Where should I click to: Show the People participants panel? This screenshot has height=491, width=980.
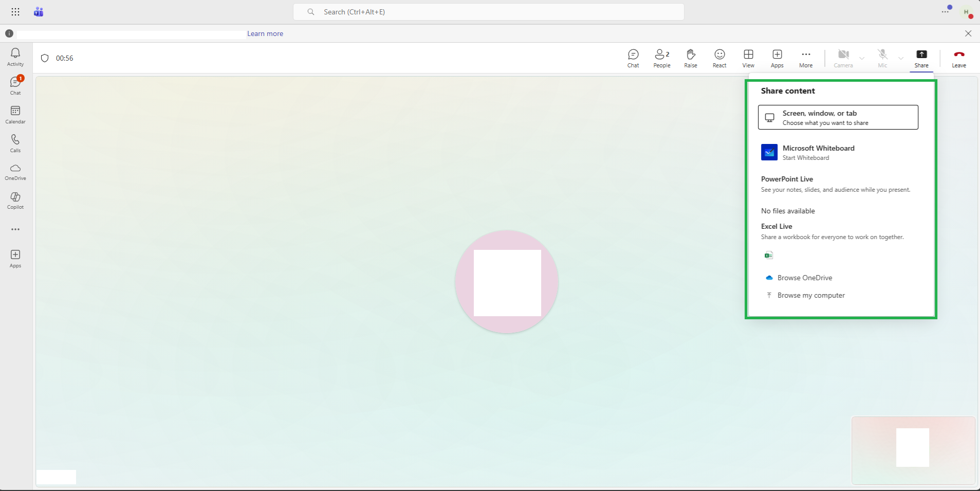coord(662,58)
